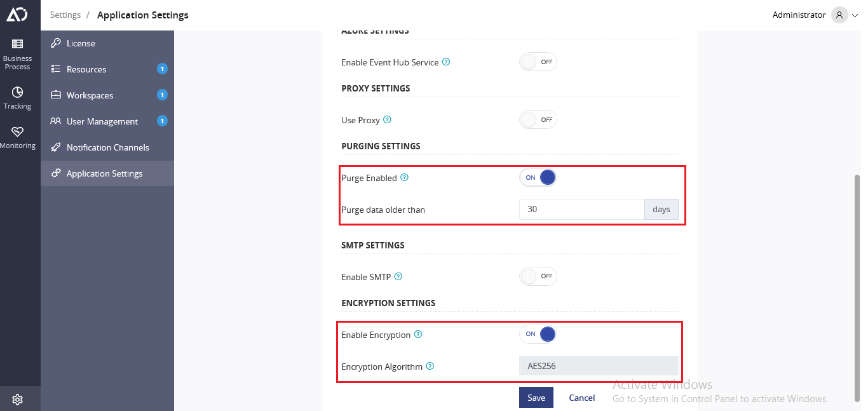Click the User Management badge showing 1
Viewport: 868px width, 411px height.
tap(162, 121)
